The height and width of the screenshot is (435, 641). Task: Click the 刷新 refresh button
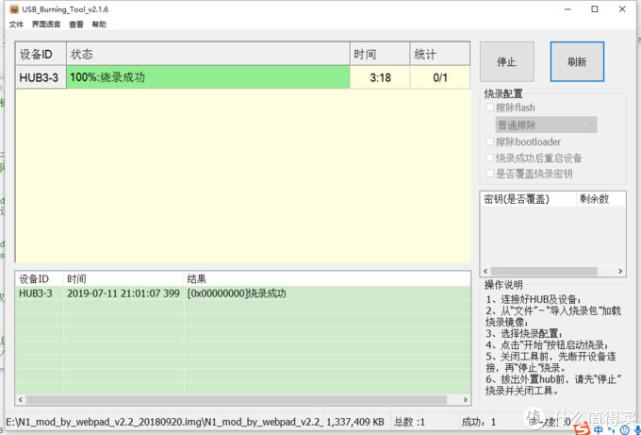[x=577, y=62]
